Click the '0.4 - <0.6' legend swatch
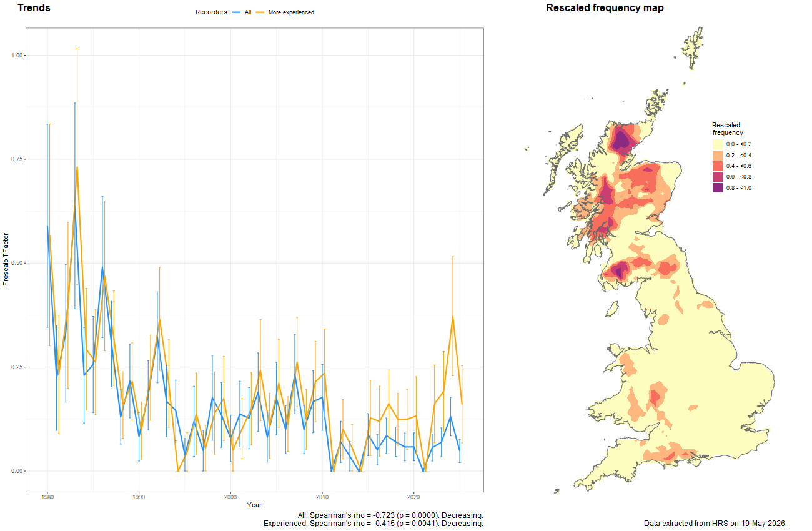812x531 pixels. pos(718,166)
